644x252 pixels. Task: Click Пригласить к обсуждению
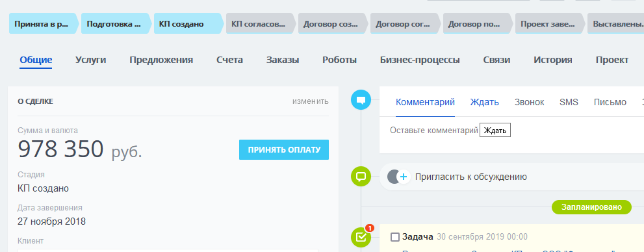pyautogui.click(x=470, y=177)
